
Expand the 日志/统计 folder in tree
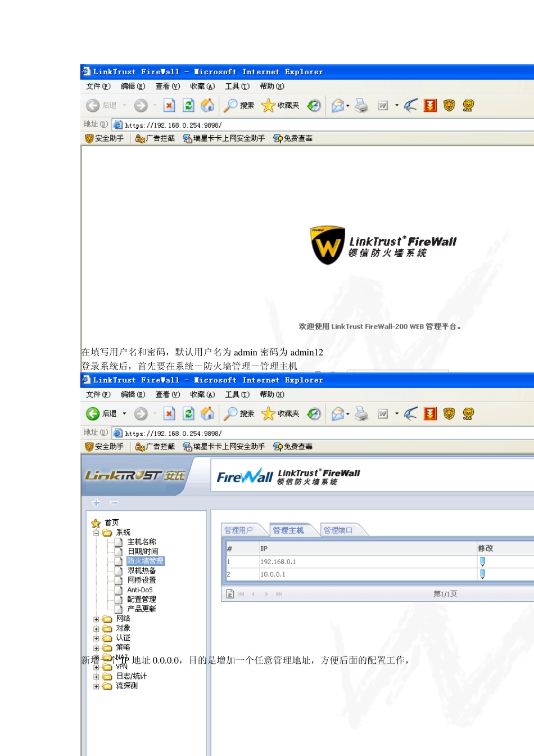(96, 677)
